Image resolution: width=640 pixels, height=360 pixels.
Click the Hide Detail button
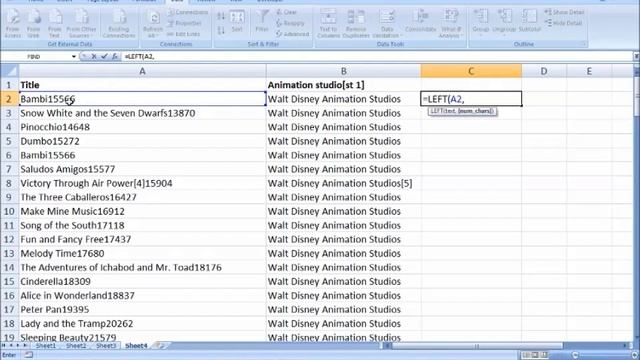(564, 23)
